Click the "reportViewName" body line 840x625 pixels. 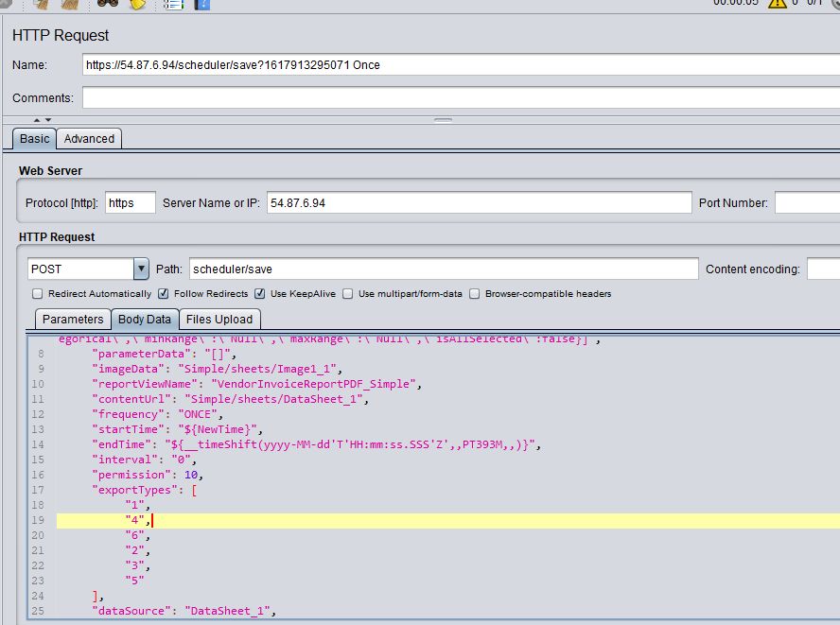[x=256, y=384]
